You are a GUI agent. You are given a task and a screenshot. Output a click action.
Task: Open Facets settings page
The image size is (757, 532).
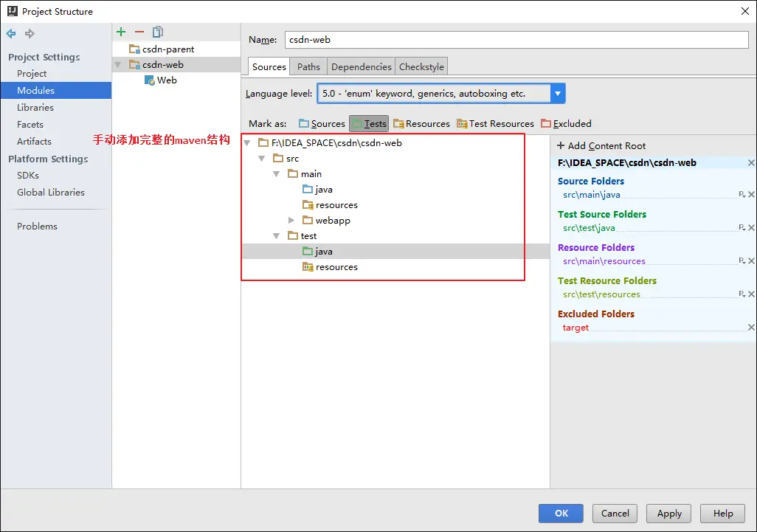(30, 124)
